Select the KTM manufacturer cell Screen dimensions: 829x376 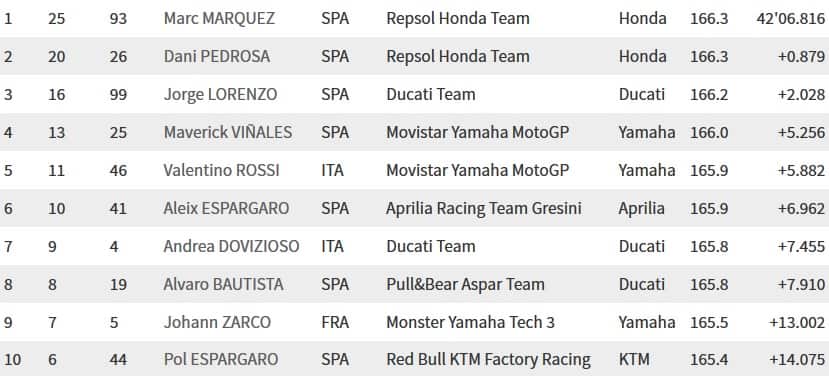click(x=634, y=360)
